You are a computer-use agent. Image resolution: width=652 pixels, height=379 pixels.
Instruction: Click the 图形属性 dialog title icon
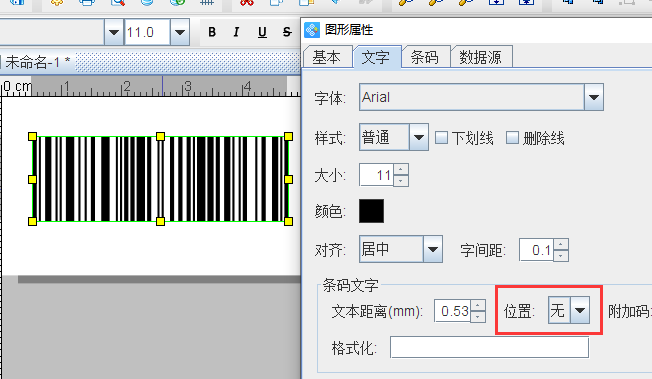pos(312,30)
